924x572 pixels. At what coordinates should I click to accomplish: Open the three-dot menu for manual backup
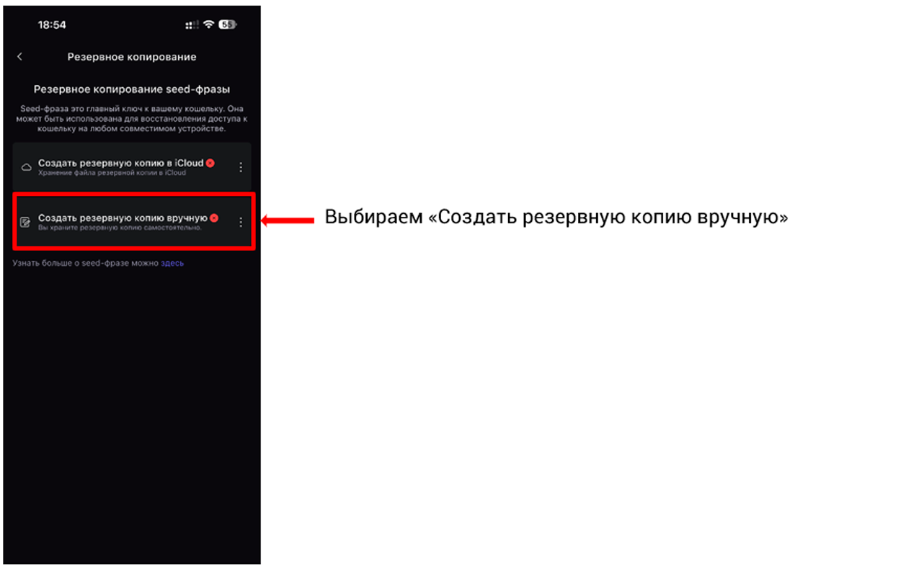241,222
